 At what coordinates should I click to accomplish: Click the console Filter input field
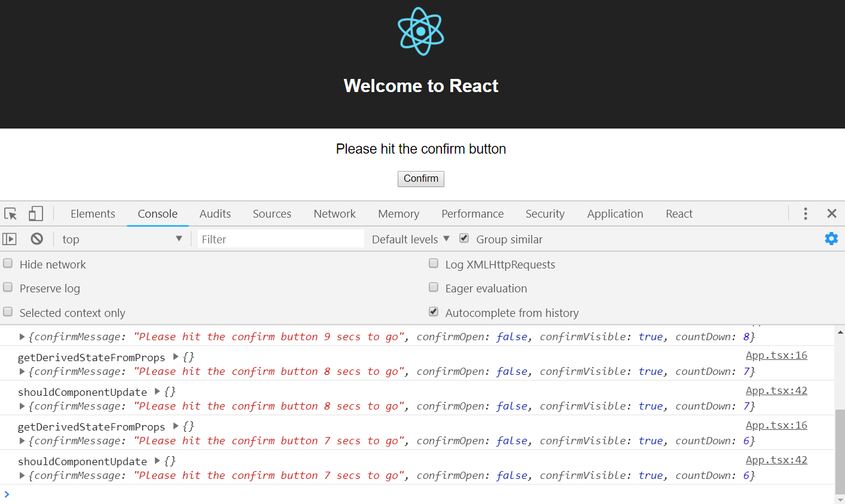click(x=281, y=239)
